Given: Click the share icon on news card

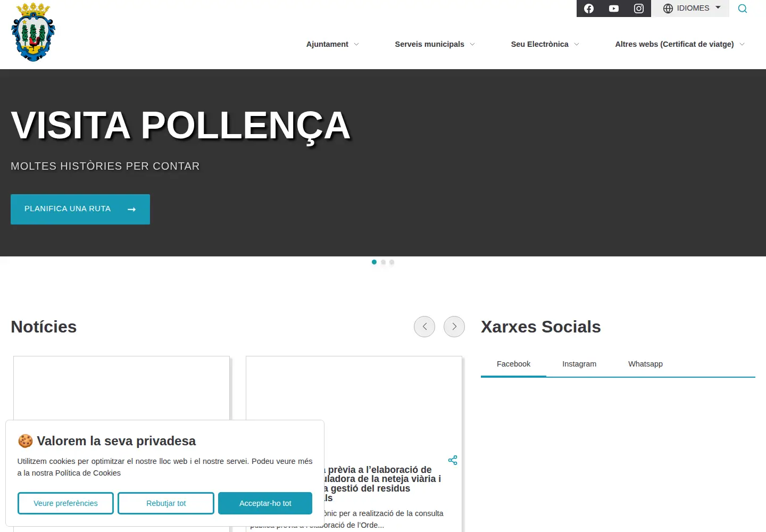Looking at the screenshot, I should pyautogui.click(x=453, y=460).
